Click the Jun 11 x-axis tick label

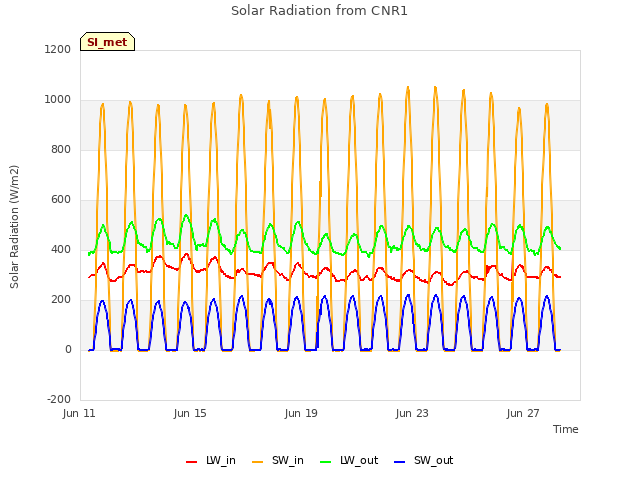(79, 413)
